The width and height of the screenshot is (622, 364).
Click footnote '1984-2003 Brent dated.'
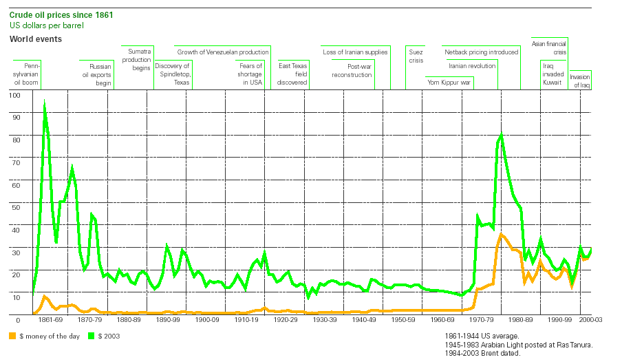click(482, 353)
